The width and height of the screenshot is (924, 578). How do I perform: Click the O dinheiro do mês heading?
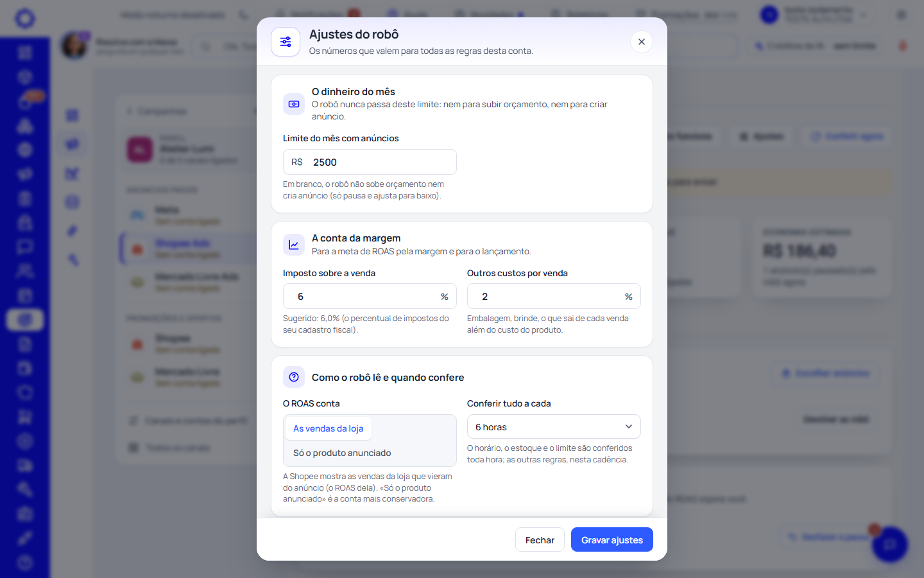point(354,92)
